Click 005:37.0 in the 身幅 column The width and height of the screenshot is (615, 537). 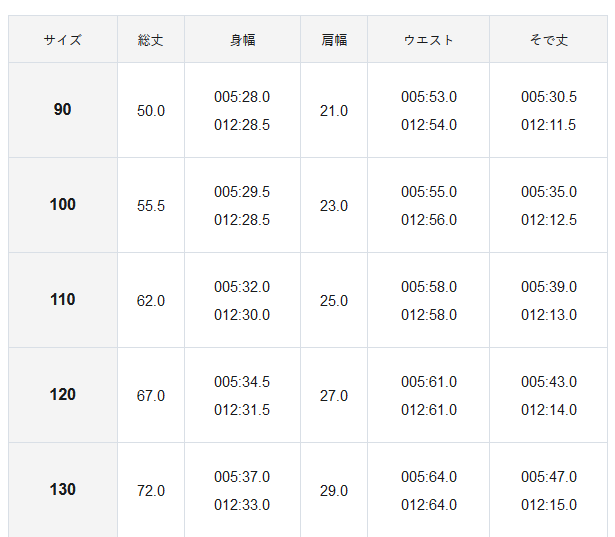(242, 477)
